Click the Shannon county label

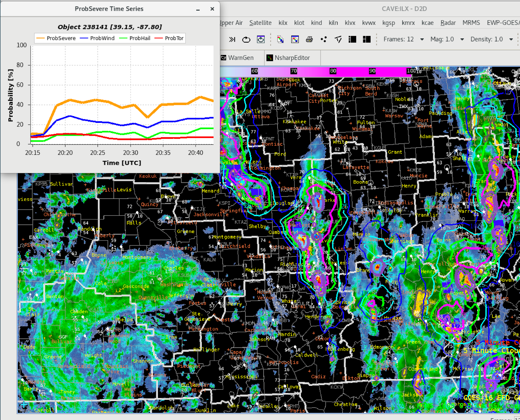[143, 361]
